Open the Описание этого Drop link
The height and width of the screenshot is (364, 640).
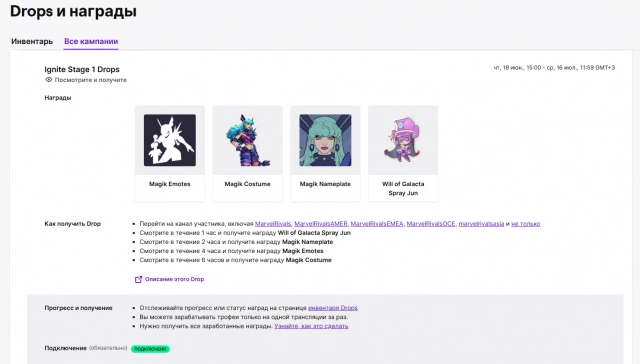tap(174, 279)
